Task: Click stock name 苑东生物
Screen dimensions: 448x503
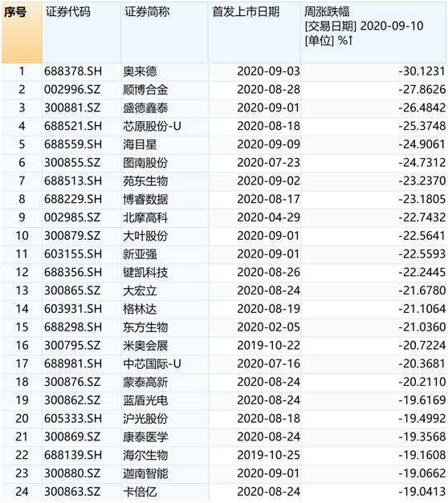Action: [x=145, y=181]
